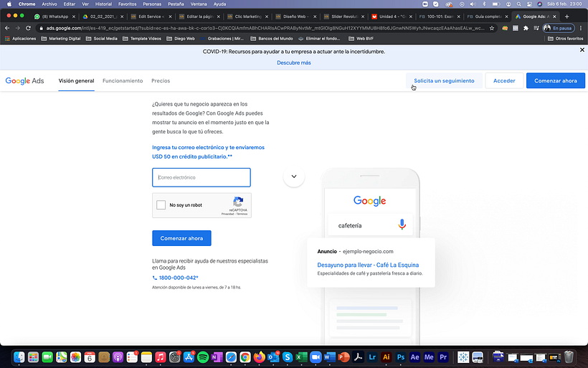Reload the page with the refresh icon

click(28, 28)
